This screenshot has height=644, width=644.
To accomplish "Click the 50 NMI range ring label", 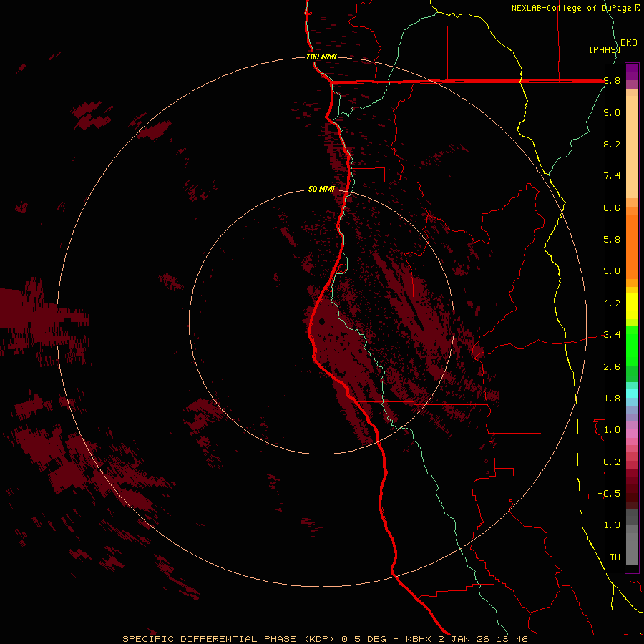I will click(x=321, y=190).
